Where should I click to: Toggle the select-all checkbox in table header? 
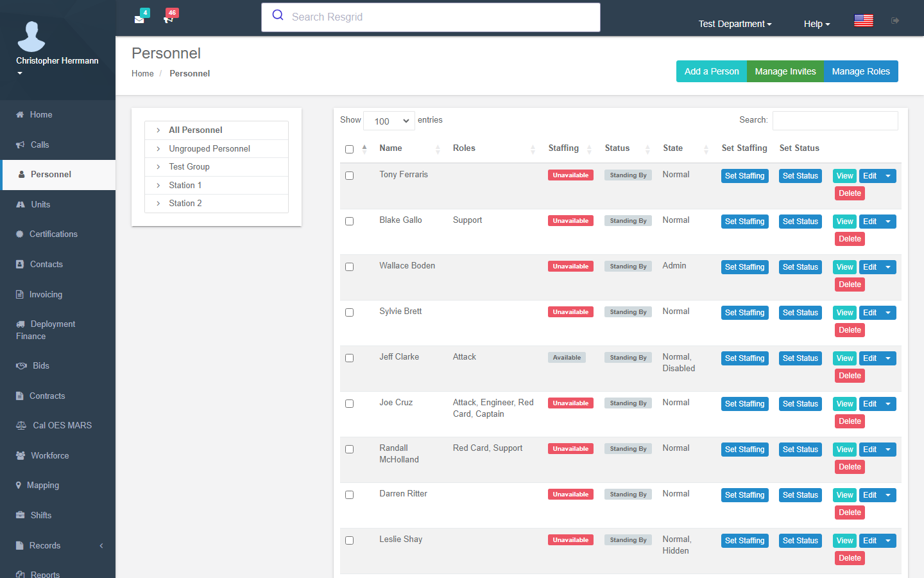(349, 149)
